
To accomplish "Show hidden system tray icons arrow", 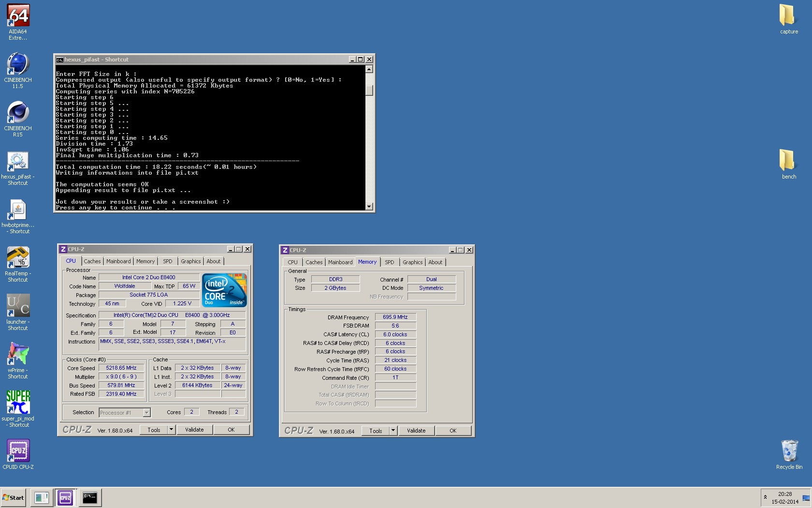I will [765, 497].
